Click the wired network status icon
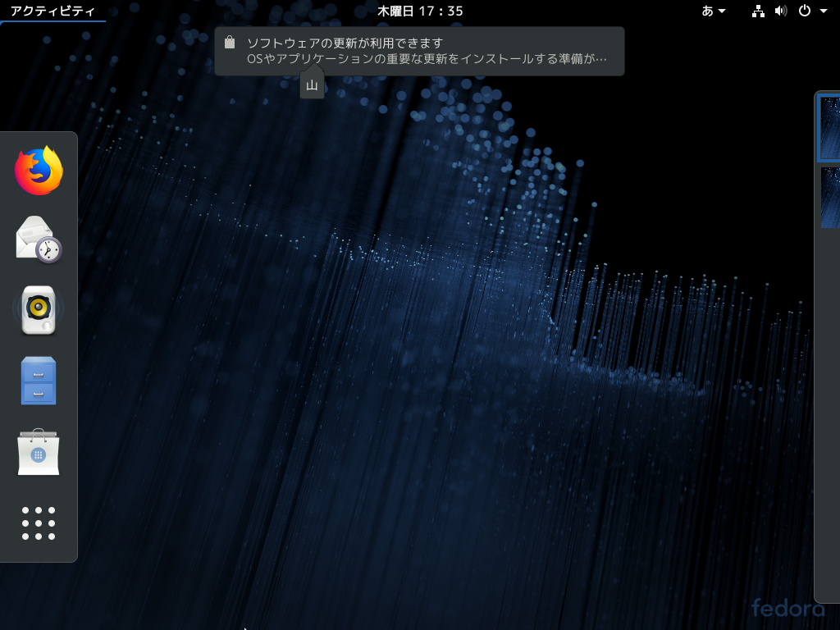This screenshot has width=840, height=630. [x=758, y=11]
